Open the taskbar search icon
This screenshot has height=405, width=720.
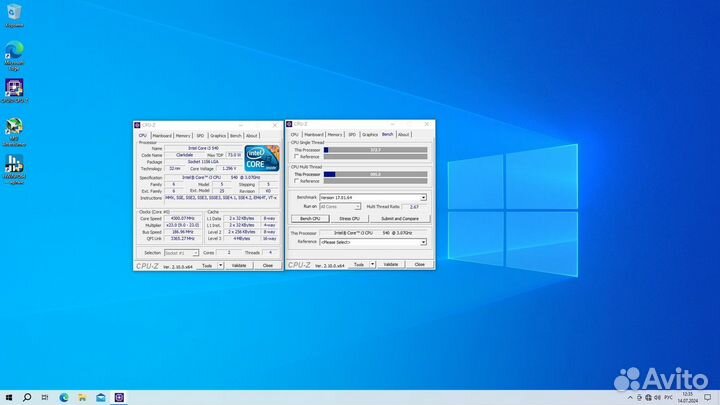click(27, 397)
